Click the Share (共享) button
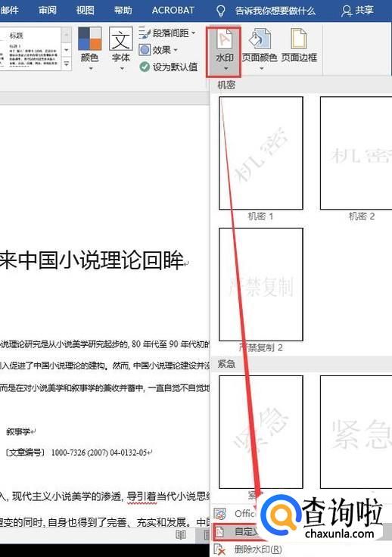 tap(357, 11)
